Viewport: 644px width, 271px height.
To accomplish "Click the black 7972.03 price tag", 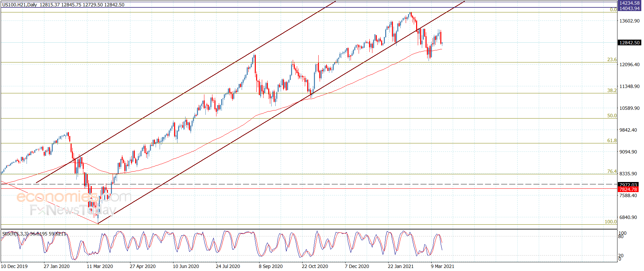I will pos(628,185).
